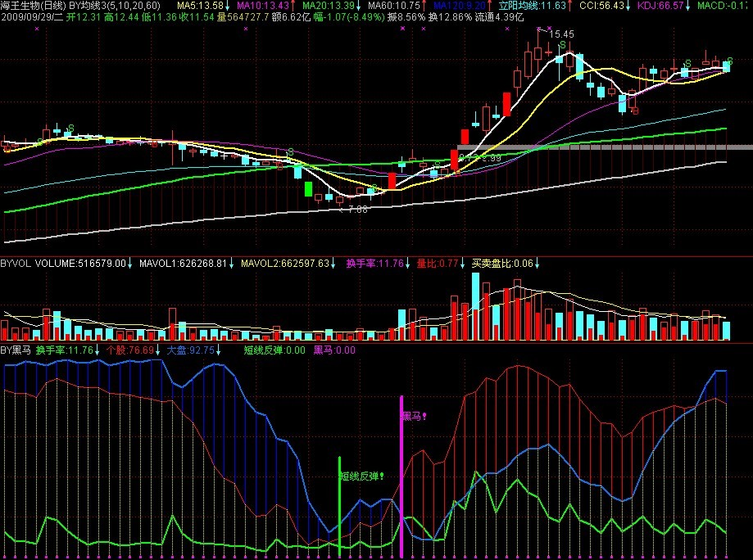753x560 pixels.
Task: Click the tallest cyan volume bar
Action: tap(475, 307)
